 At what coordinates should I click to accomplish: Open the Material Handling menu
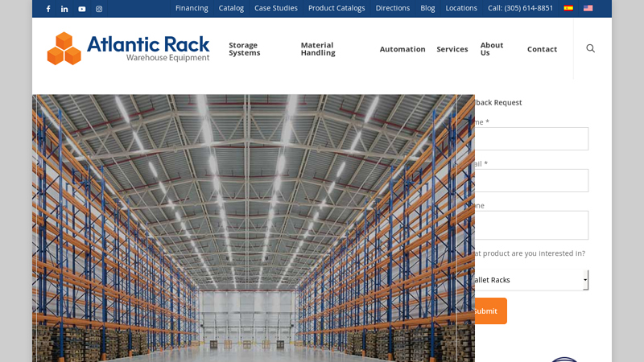pos(318,49)
